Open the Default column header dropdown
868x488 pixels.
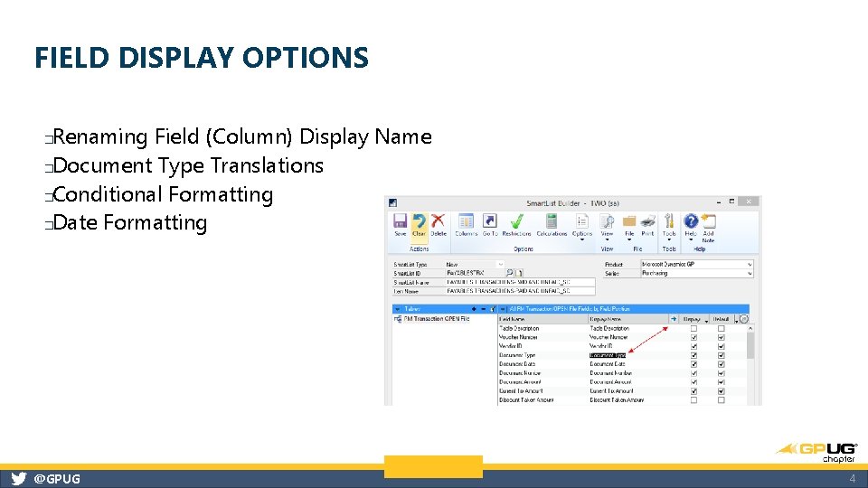(x=736, y=320)
